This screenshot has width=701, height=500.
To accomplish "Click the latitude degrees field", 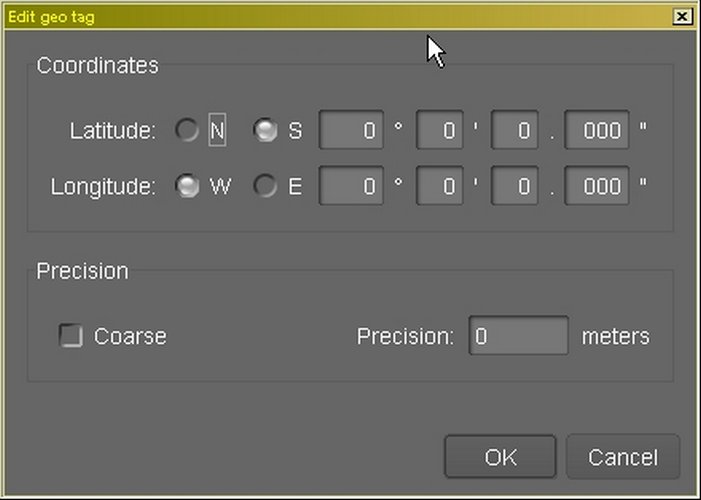I will (351, 131).
